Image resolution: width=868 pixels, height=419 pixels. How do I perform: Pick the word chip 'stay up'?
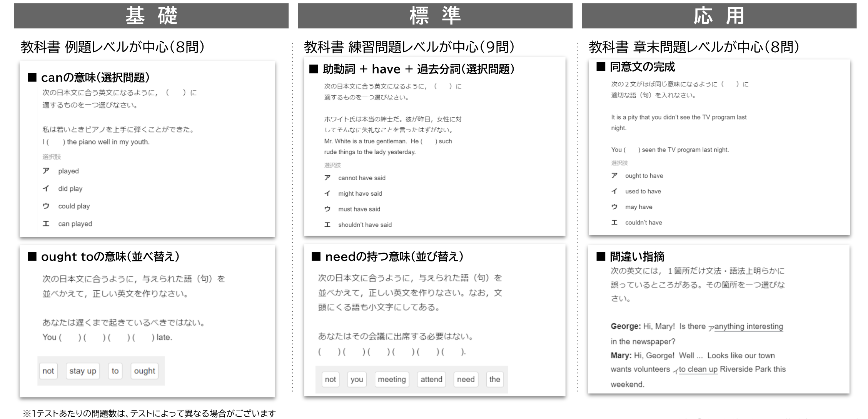point(83,371)
